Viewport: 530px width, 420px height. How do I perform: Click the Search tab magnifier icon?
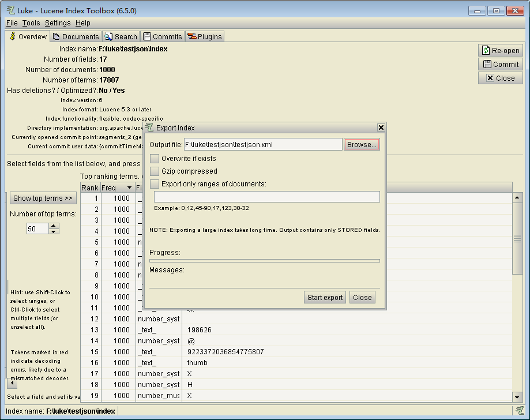(108, 36)
